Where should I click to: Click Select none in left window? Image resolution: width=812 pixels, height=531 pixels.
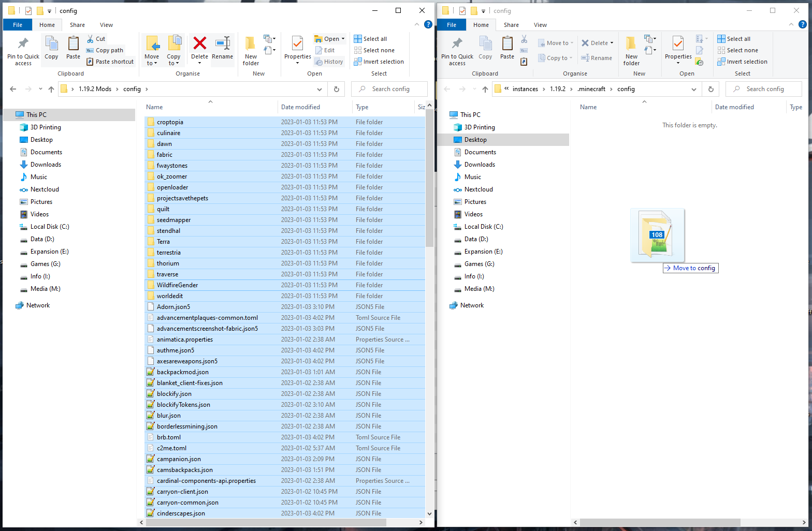click(374, 50)
